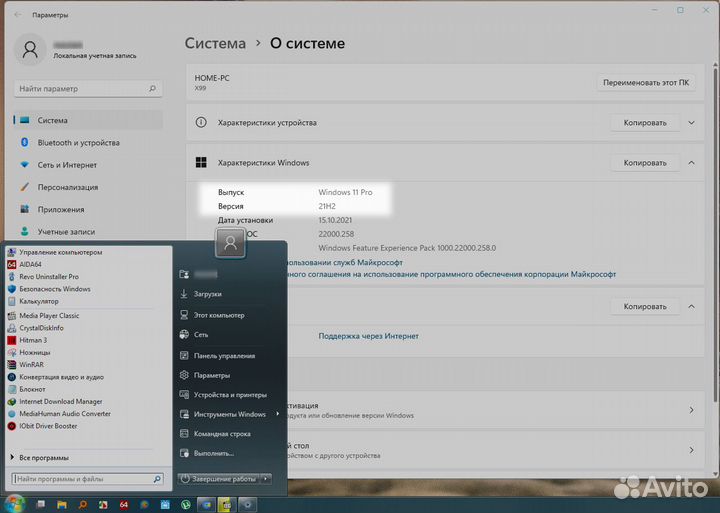Open Командная строка
The width and height of the screenshot is (720, 513).
pyautogui.click(x=215, y=434)
